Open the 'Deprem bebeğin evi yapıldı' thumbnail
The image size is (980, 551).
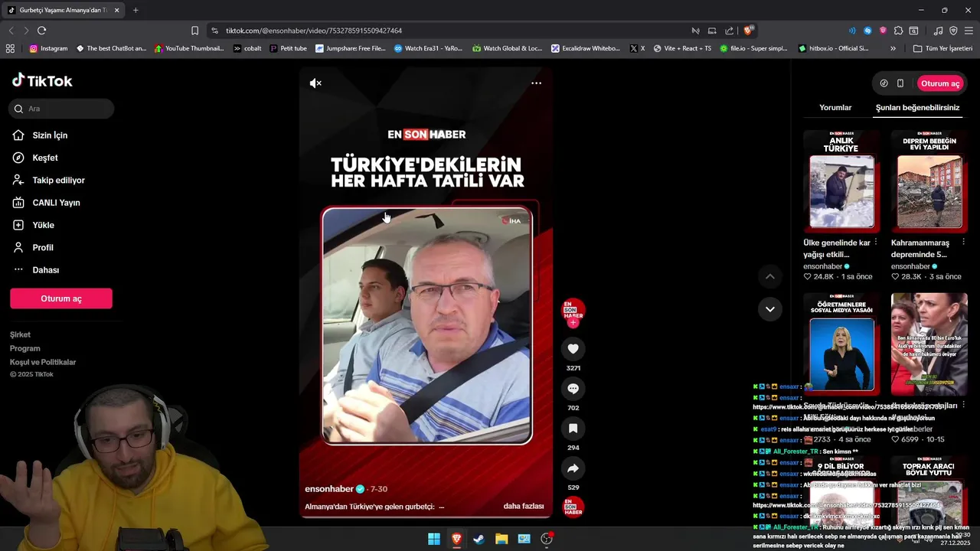929,181
